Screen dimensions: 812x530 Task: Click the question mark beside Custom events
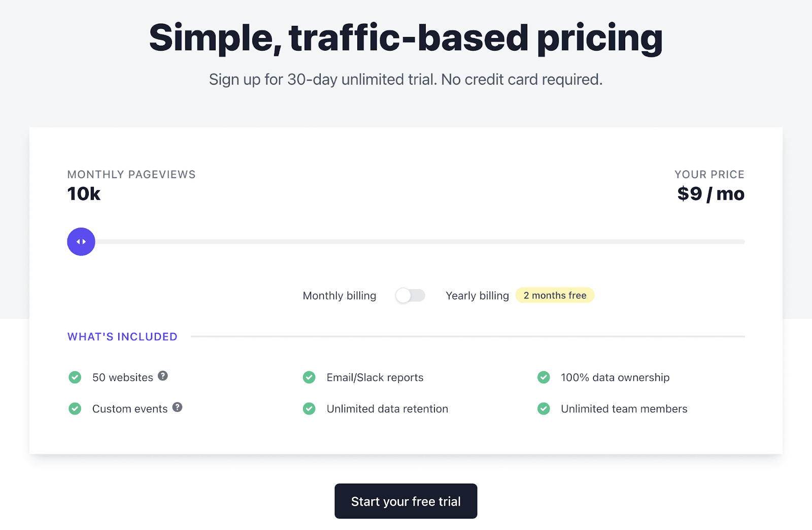click(x=177, y=407)
